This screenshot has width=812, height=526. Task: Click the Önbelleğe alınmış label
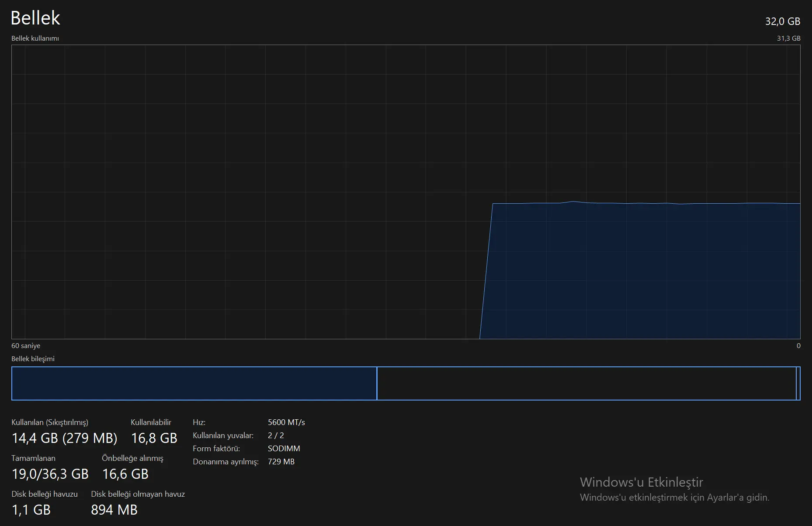(x=132, y=458)
